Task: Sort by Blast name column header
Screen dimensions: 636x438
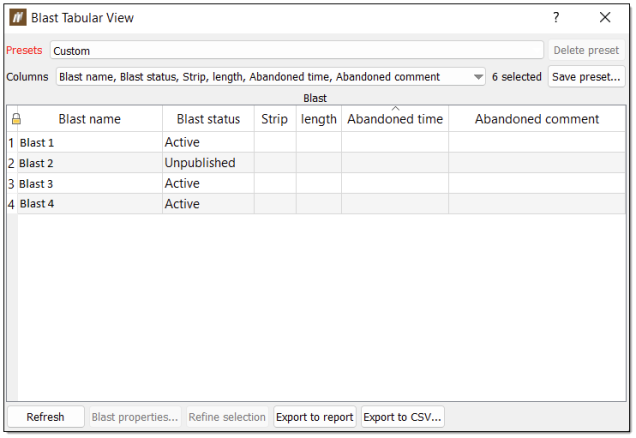Action: point(90,119)
